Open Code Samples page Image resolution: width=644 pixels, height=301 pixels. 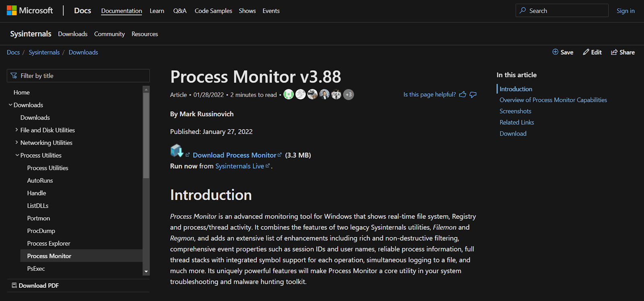213,11
